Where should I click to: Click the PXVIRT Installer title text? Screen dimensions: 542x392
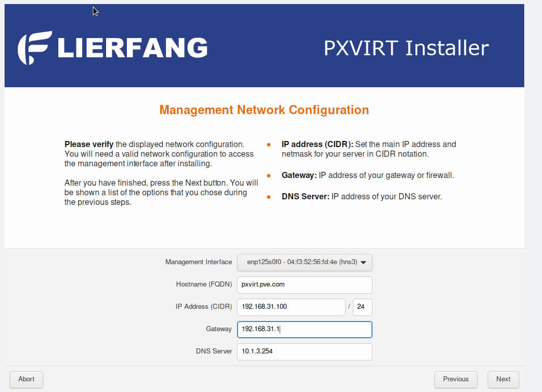pos(406,48)
